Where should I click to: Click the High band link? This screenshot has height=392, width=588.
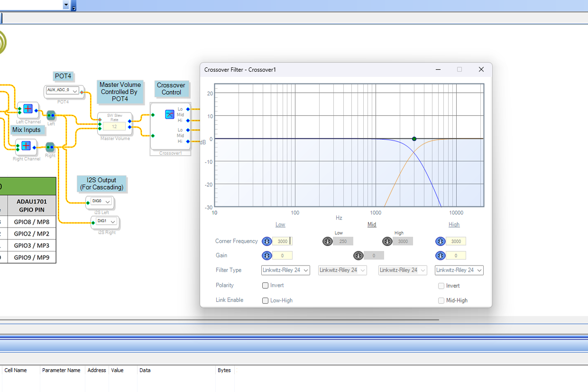pos(454,225)
